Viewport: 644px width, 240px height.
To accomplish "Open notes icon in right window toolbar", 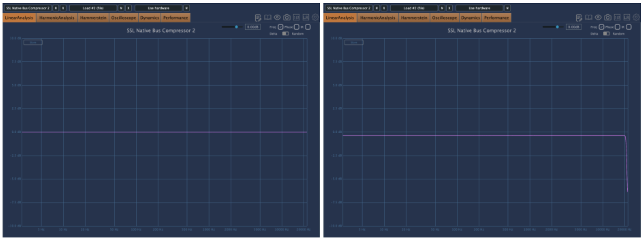I will 579,18.
